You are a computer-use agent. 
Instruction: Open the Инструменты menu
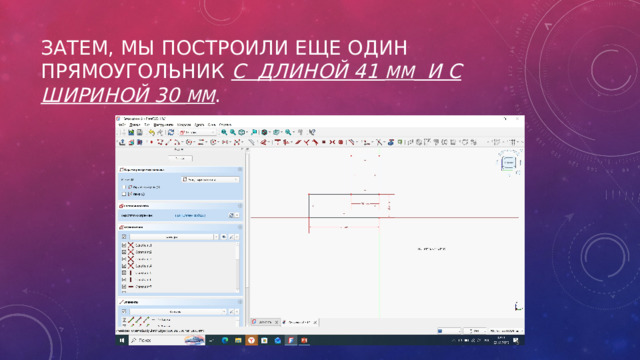[x=163, y=124]
